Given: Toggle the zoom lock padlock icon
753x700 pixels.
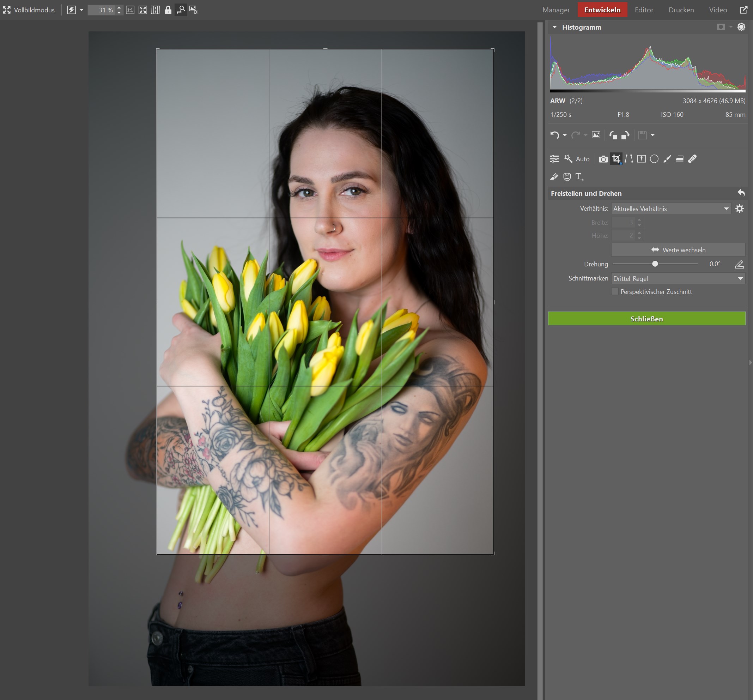Looking at the screenshot, I should 168,10.
